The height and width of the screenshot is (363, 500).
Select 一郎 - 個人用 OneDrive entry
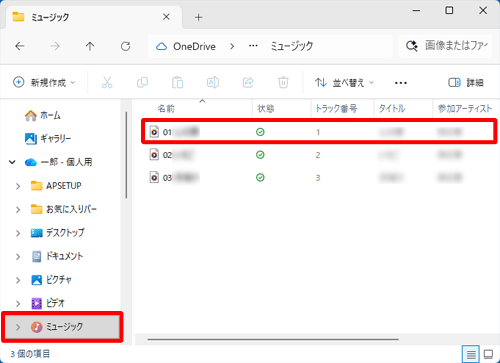59,162
